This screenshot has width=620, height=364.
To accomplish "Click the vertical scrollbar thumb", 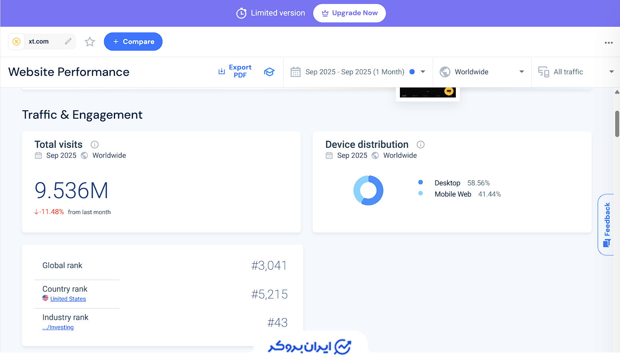I will (x=617, y=124).
